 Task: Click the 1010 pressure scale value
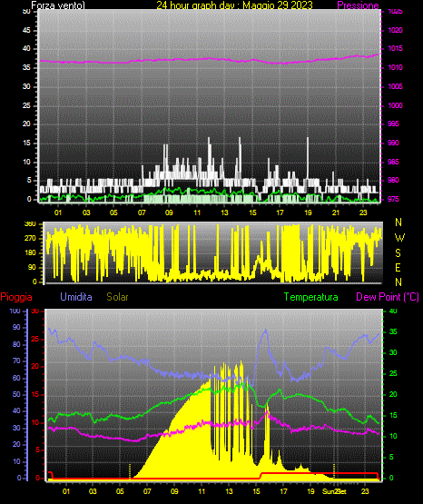[x=395, y=67]
